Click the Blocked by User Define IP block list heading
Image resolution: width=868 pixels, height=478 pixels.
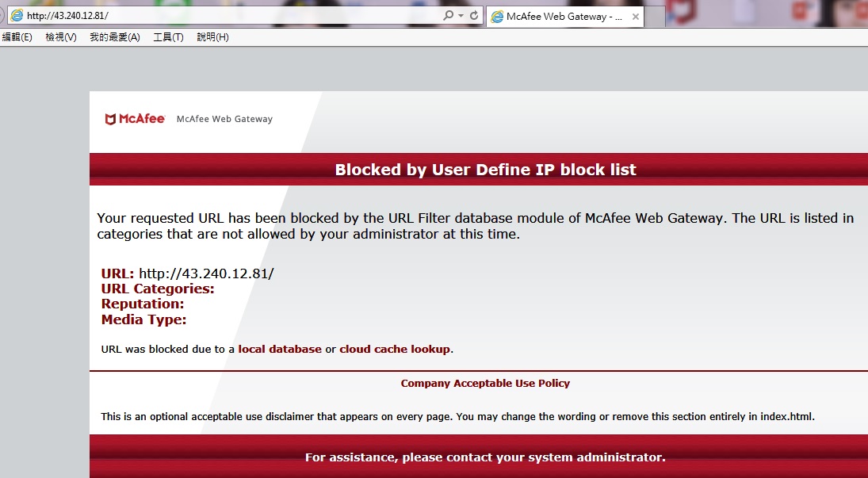485,170
